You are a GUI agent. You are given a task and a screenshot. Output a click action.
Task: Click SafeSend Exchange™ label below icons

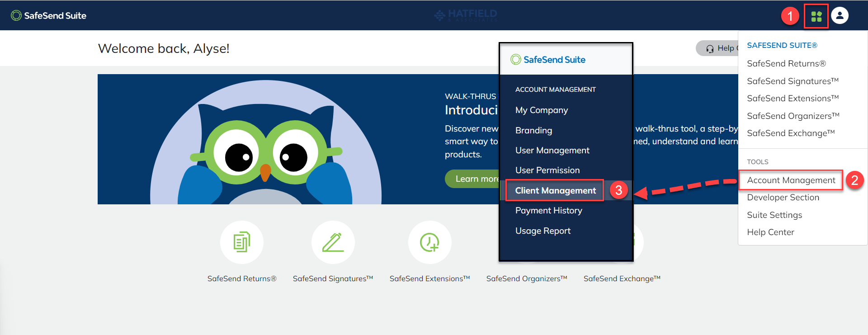point(622,278)
